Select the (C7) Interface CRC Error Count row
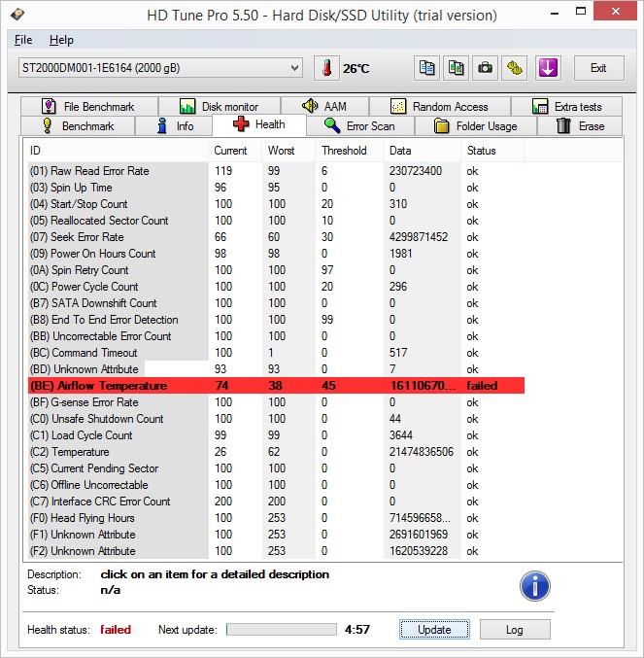The image size is (644, 658). point(276,502)
